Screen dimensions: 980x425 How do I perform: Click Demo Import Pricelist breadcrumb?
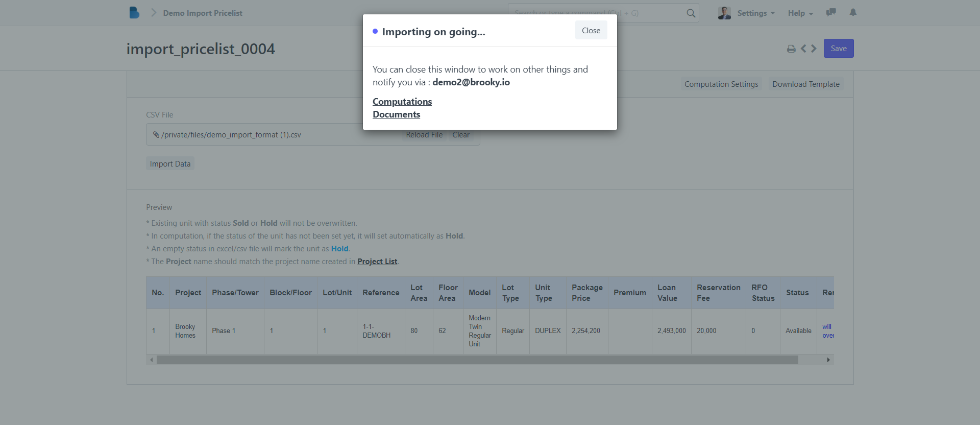pos(203,13)
